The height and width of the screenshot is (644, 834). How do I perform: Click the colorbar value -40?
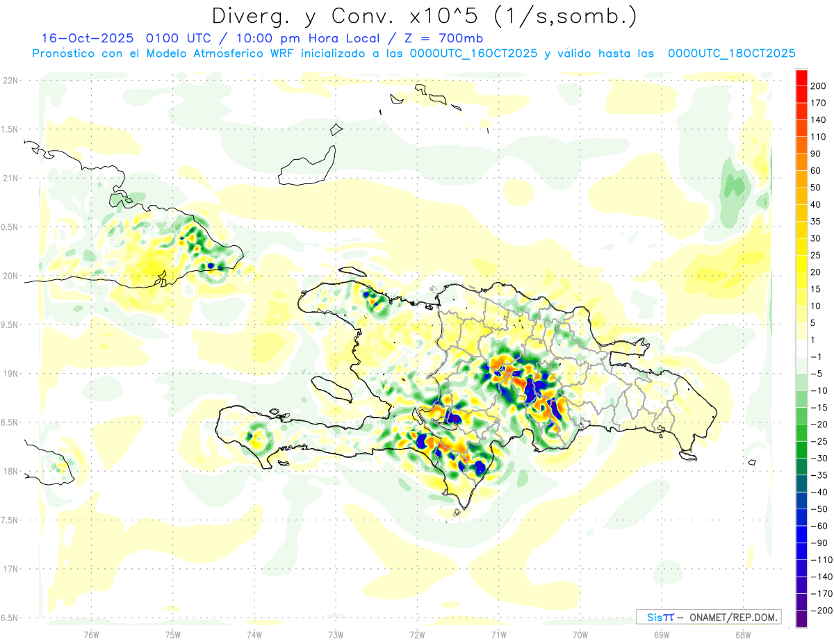[x=818, y=493]
